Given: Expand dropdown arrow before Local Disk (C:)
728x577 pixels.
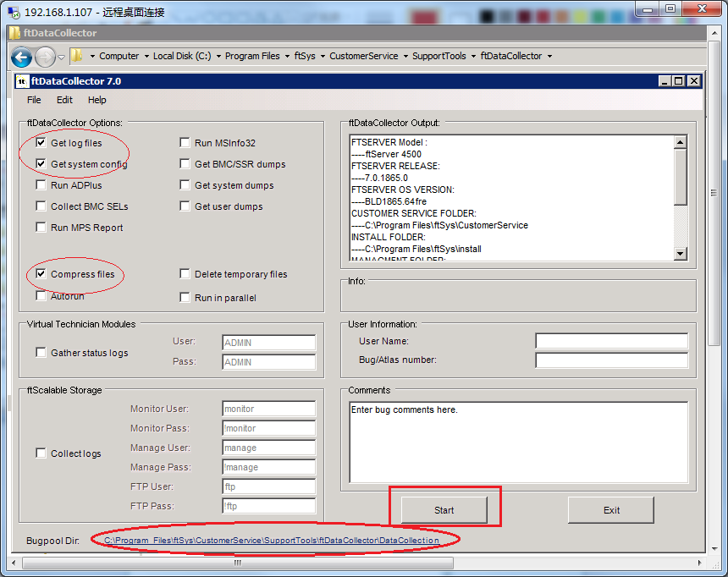Looking at the screenshot, I should (x=146, y=56).
